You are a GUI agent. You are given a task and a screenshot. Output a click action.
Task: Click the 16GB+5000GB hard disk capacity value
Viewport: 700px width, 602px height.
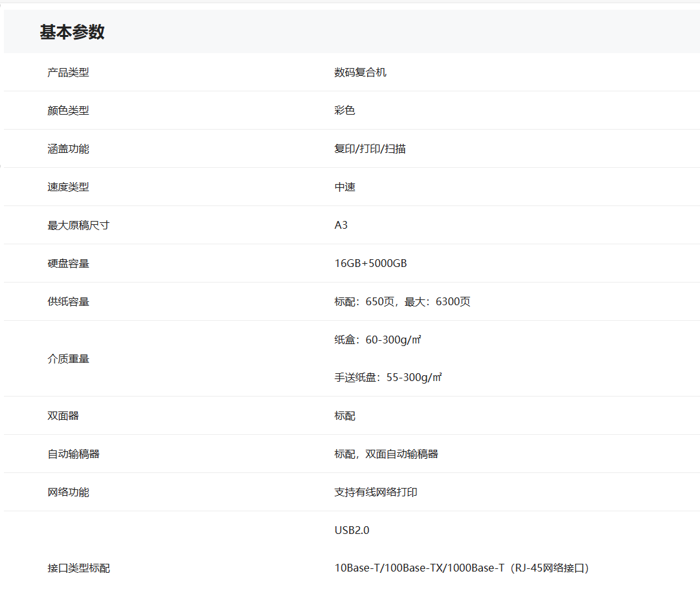click(x=370, y=264)
